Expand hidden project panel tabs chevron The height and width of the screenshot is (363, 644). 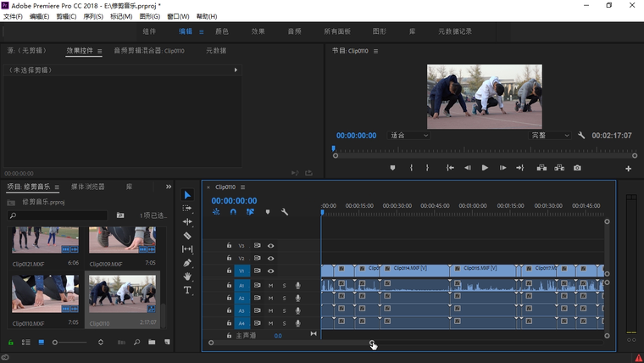(169, 187)
